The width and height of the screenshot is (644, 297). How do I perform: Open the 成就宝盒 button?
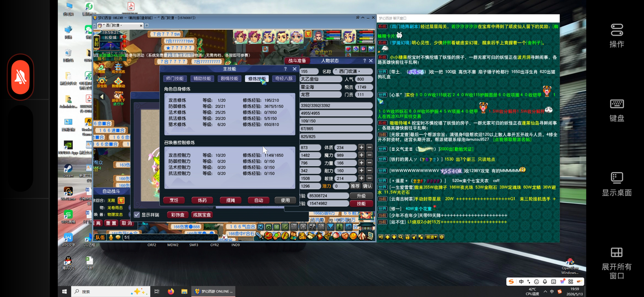coord(202,215)
